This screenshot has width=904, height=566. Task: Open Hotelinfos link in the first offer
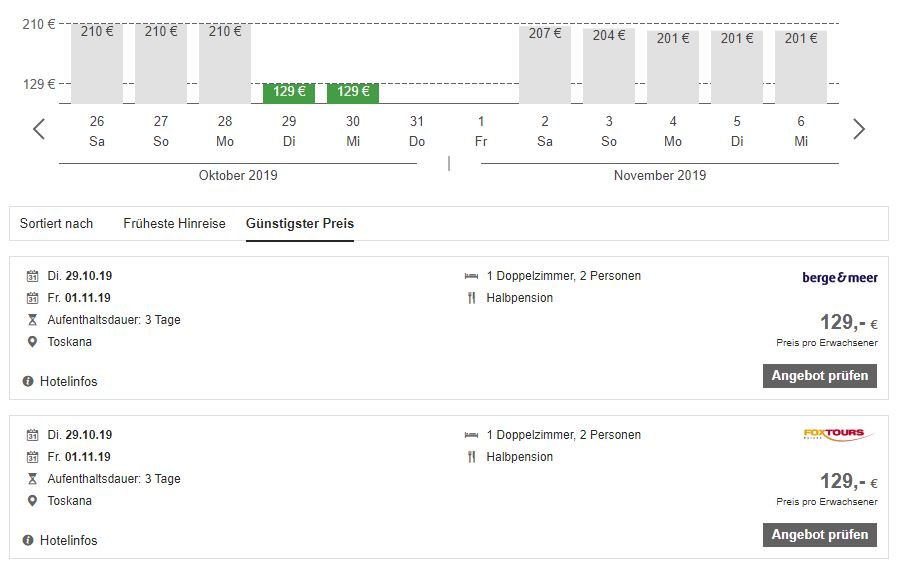(x=68, y=381)
